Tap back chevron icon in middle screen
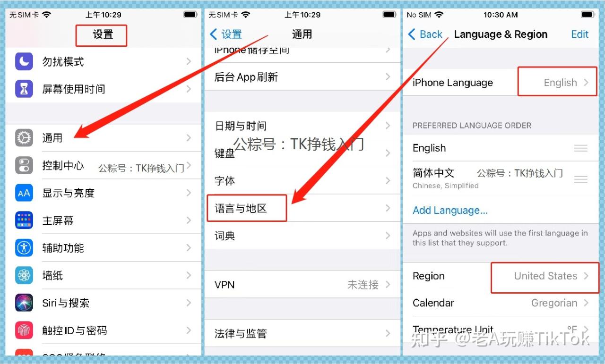This screenshot has height=364, width=605. point(213,34)
